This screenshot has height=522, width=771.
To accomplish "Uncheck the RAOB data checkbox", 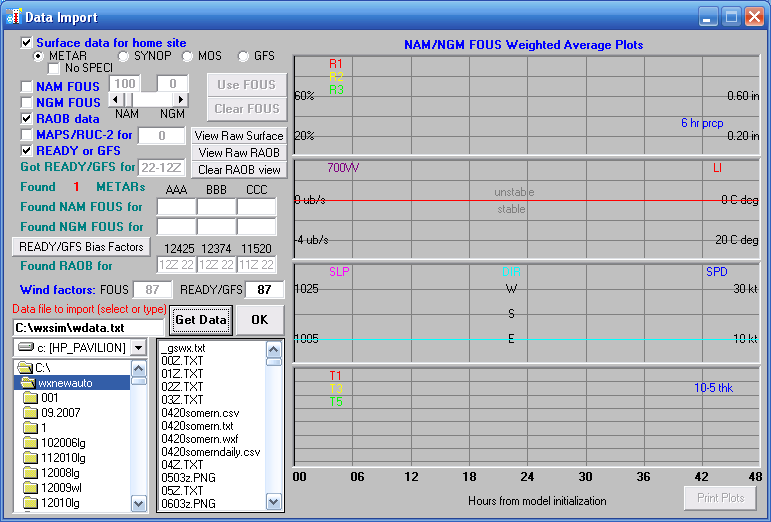I will pos(26,118).
